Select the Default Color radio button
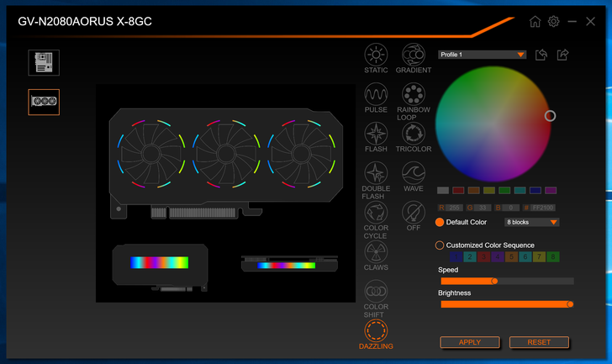Viewport: 612px width, 364px height. click(440, 223)
